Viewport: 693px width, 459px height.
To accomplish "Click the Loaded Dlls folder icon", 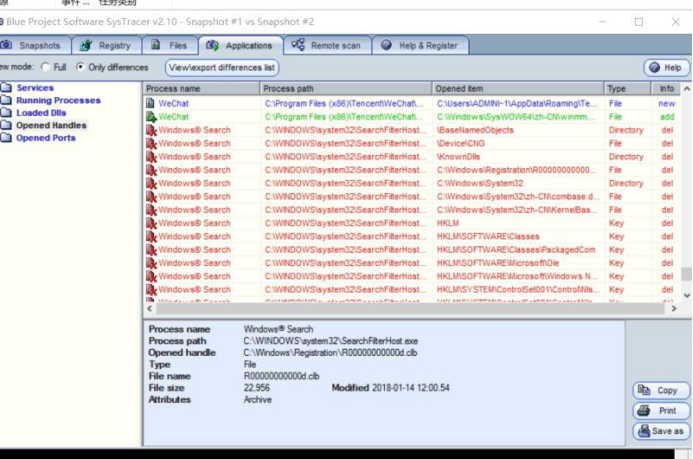I will [6, 113].
